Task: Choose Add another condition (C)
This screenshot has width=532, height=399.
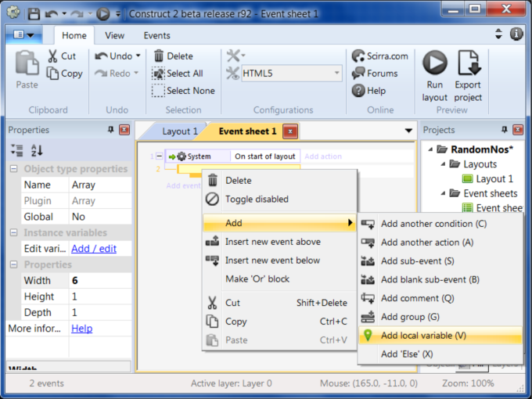Action: [440, 224]
